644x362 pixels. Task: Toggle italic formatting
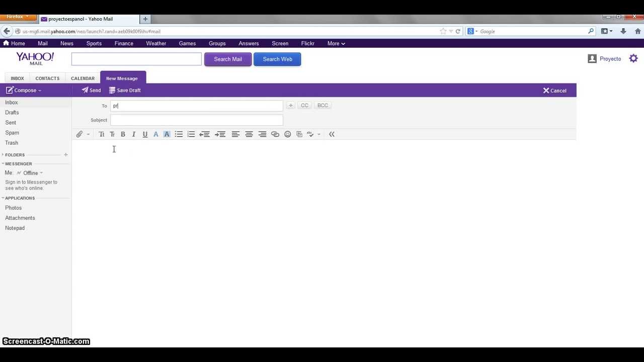tap(134, 134)
